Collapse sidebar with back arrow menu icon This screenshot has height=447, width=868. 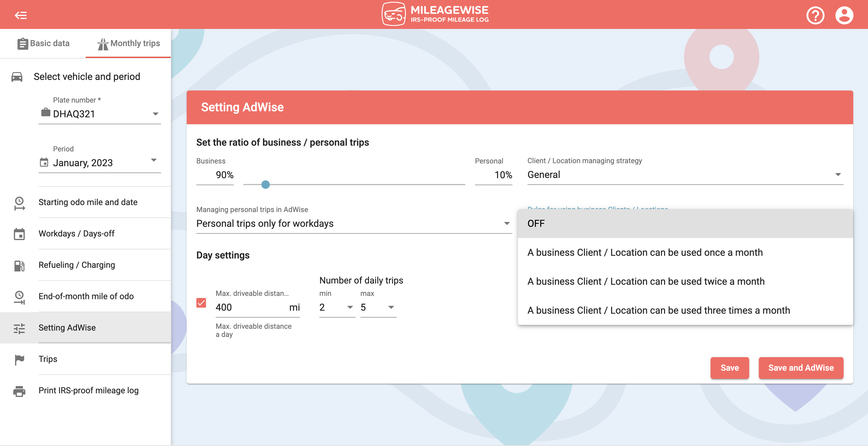pos(21,15)
